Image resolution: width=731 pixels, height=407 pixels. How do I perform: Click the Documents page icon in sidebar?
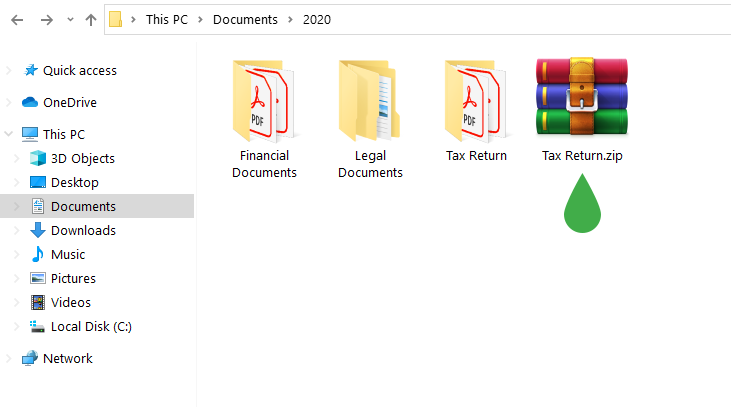pyautogui.click(x=38, y=206)
